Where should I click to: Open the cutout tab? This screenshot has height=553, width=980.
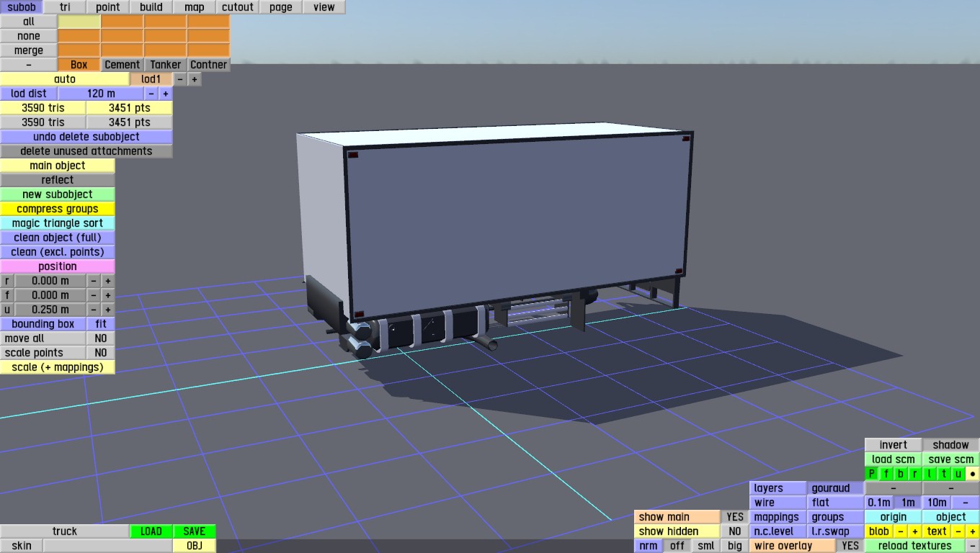click(238, 7)
